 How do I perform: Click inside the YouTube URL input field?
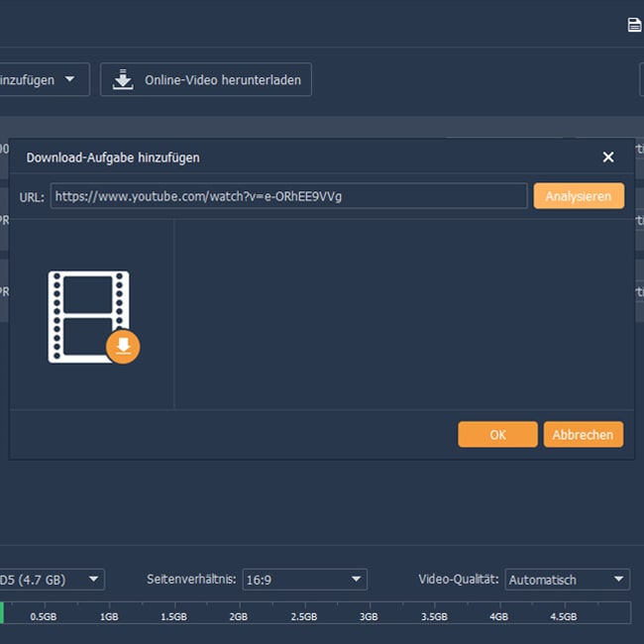(288, 196)
